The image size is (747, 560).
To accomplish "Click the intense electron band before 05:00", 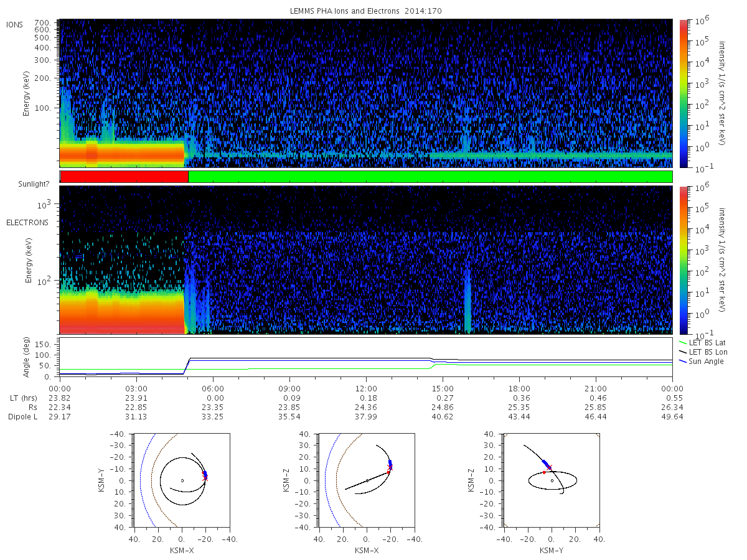I will coord(122,311).
